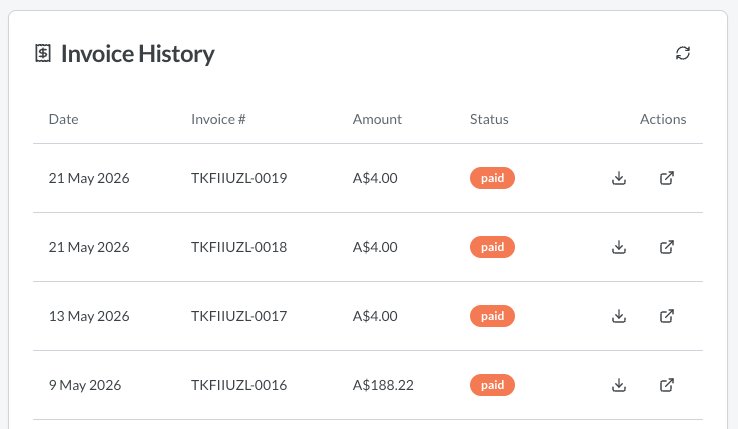
Task: Download invoice TKFIIUZL-0019
Action: [618, 178]
